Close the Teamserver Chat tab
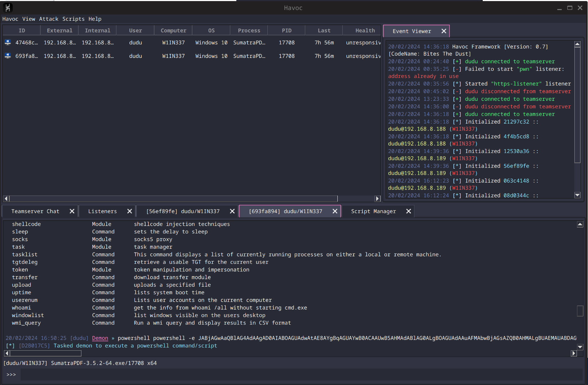The width and height of the screenshot is (588, 385). (72, 211)
